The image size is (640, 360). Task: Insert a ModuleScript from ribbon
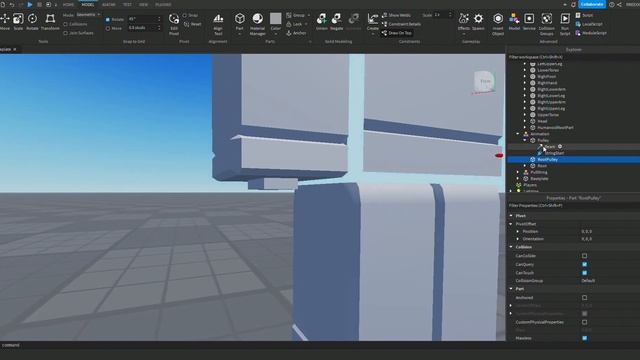pos(591,33)
